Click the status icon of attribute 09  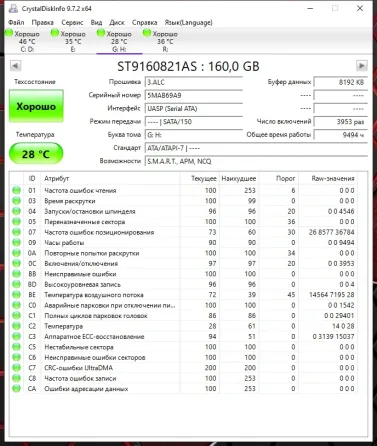pyautogui.click(x=16, y=243)
